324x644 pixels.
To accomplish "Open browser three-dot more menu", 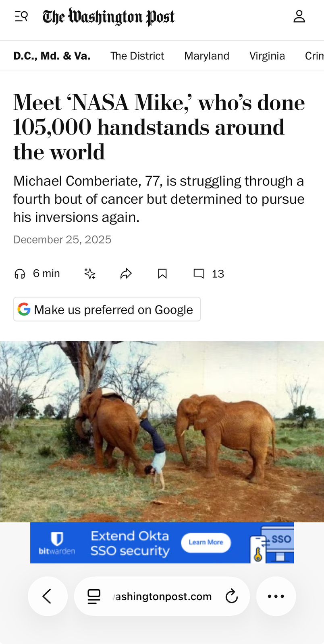I will click(276, 597).
